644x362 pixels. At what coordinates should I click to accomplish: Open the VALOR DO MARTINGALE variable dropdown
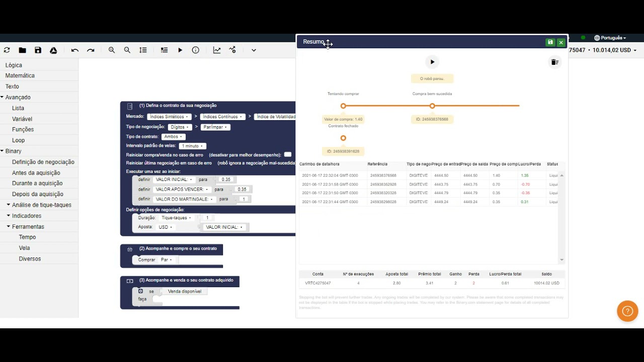coord(184,199)
